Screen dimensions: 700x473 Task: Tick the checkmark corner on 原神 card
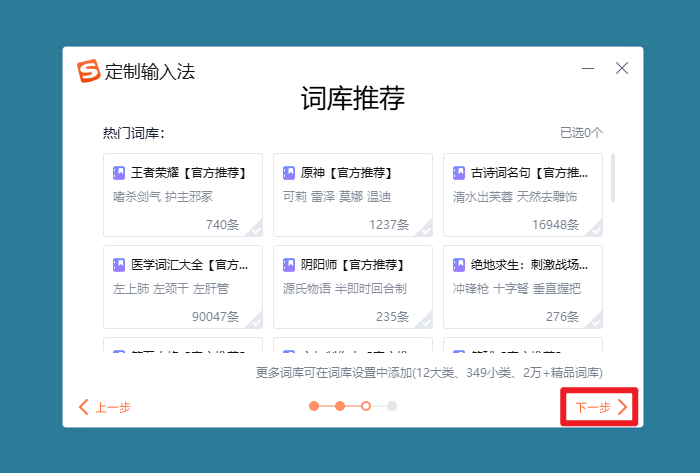pos(425,229)
